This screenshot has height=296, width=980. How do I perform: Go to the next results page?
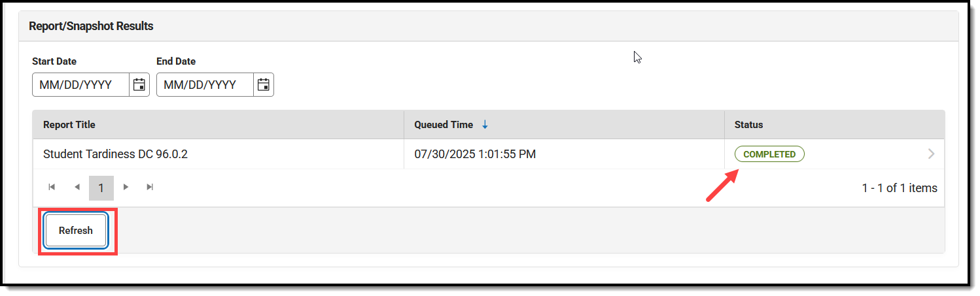point(126,188)
